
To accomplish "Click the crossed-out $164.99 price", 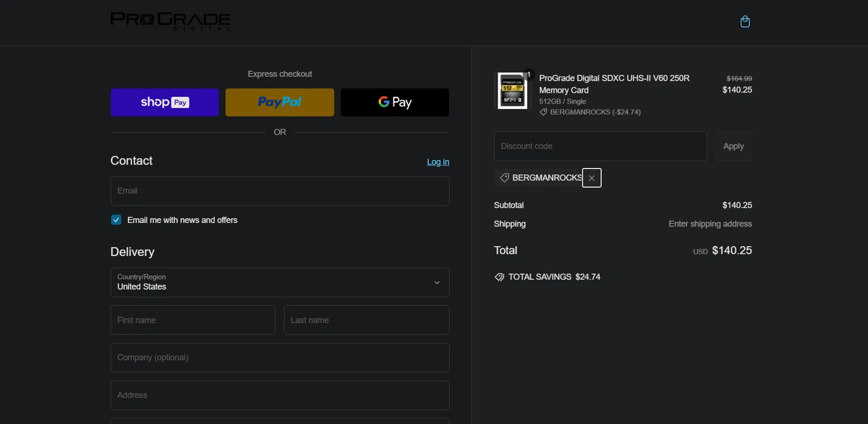I will tap(740, 78).
